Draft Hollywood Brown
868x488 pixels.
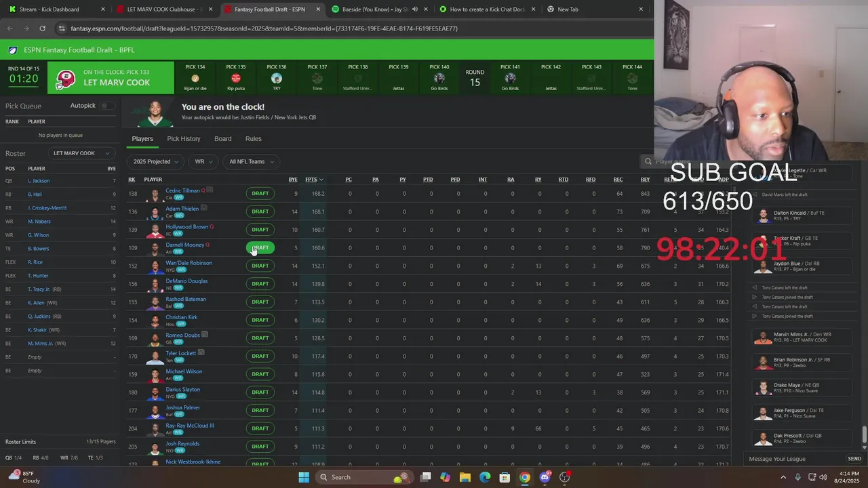(260, 230)
